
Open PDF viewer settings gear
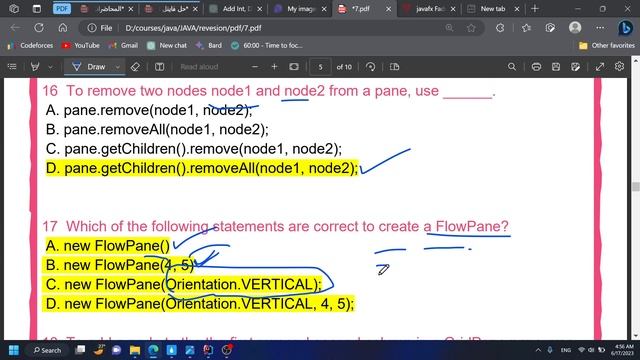click(619, 67)
